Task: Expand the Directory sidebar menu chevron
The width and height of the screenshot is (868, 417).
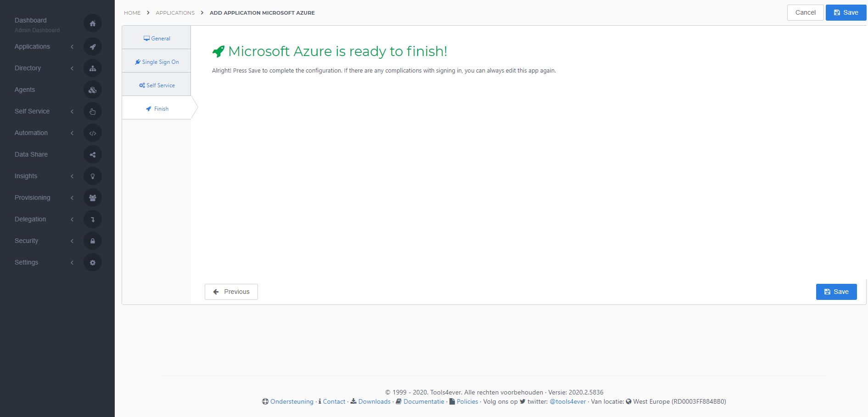Action: [x=72, y=68]
